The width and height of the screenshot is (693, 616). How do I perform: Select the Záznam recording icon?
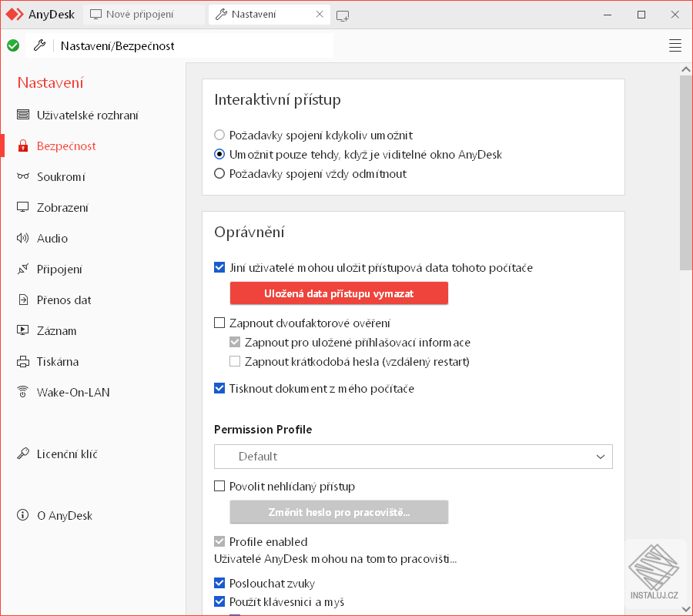point(22,330)
